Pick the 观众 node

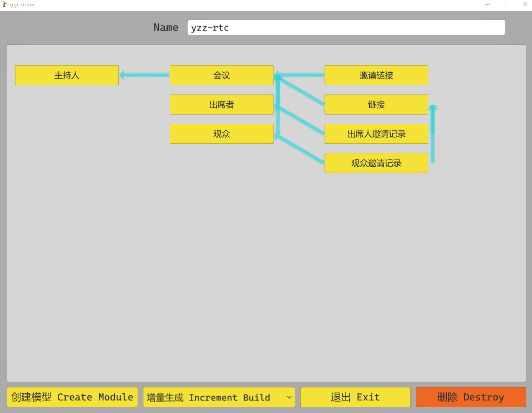(x=221, y=134)
